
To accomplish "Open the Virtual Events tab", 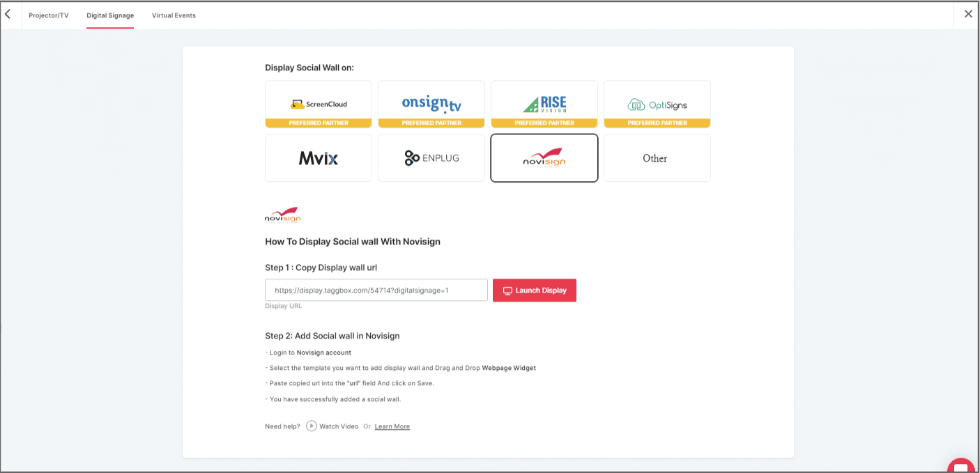I will 174,15.
